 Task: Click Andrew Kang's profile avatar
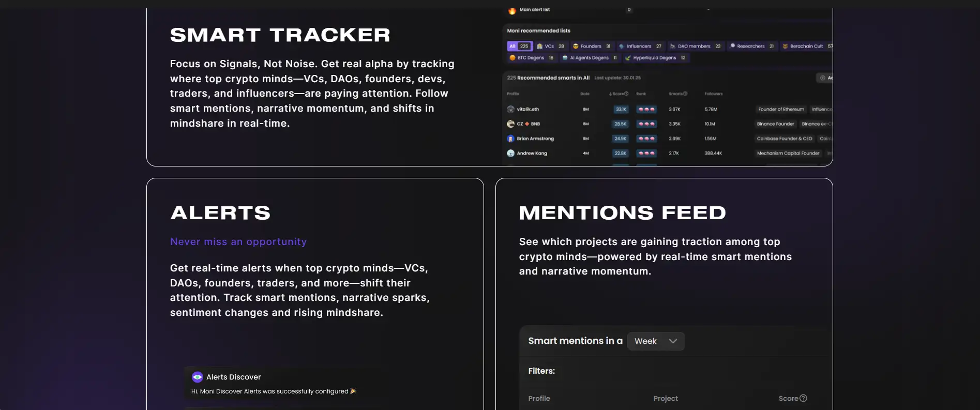pyautogui.click(x=511, y=153)
